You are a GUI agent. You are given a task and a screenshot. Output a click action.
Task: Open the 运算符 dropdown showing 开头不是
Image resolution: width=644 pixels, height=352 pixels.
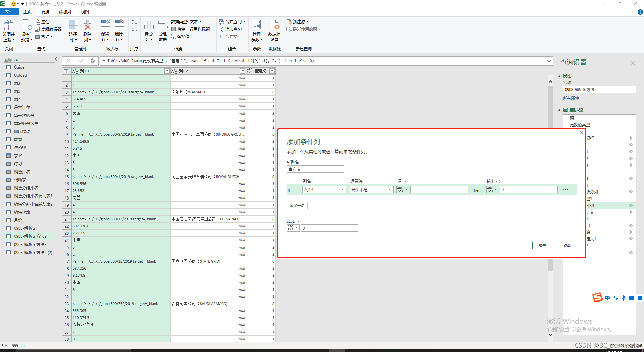[x=371, y=190]
